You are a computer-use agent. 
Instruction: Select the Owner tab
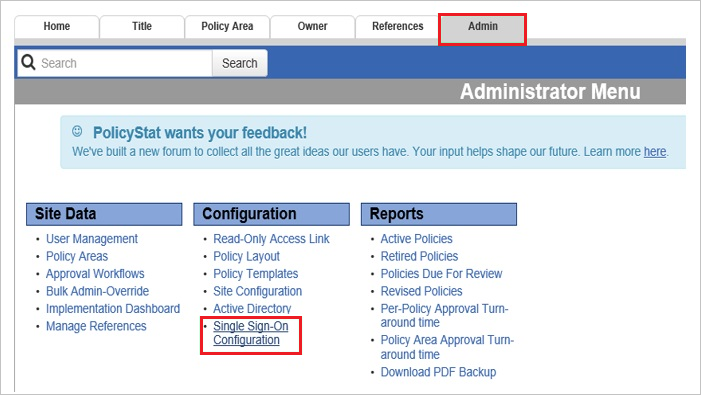coord(312,27)
